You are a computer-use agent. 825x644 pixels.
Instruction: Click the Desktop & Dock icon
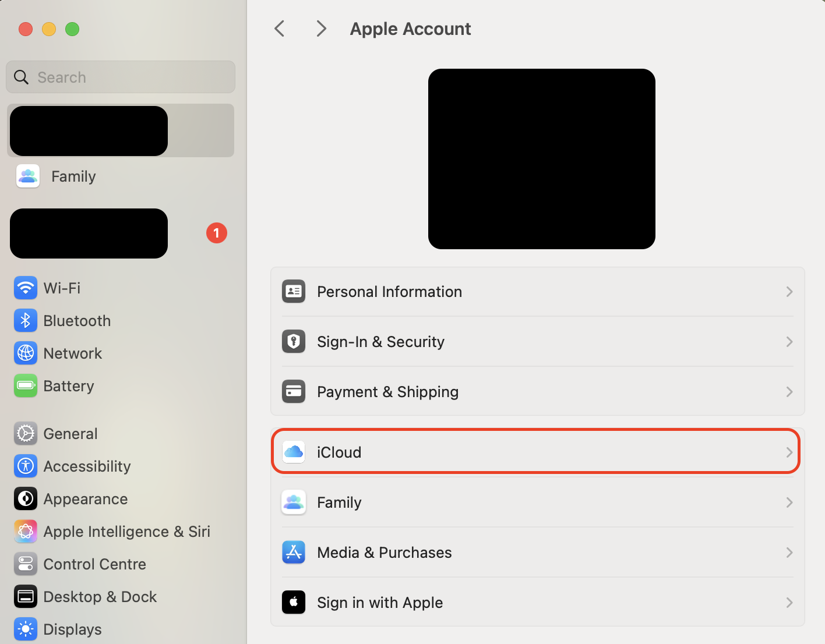tap(26, 596)
